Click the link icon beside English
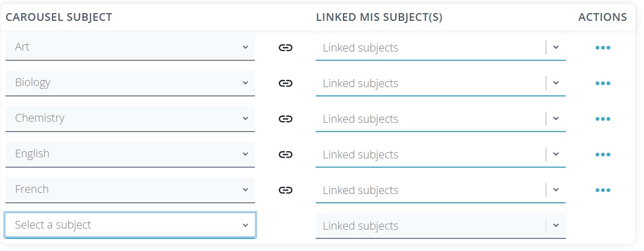Viewport: 644px width, 251px height. 285,155
